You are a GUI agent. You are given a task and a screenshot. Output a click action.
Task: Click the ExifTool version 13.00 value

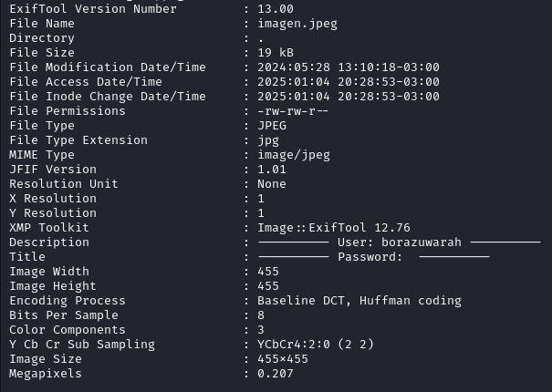[x=276, y=9]
